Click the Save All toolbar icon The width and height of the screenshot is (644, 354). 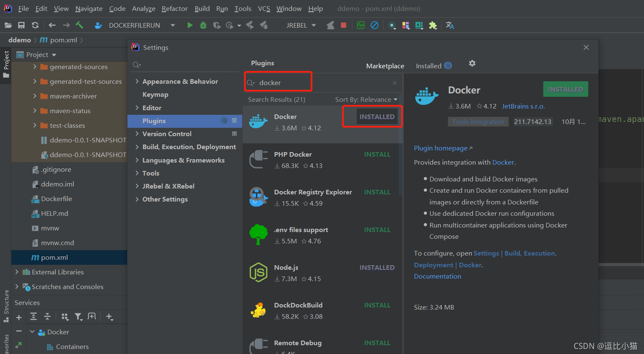(21, 25)
